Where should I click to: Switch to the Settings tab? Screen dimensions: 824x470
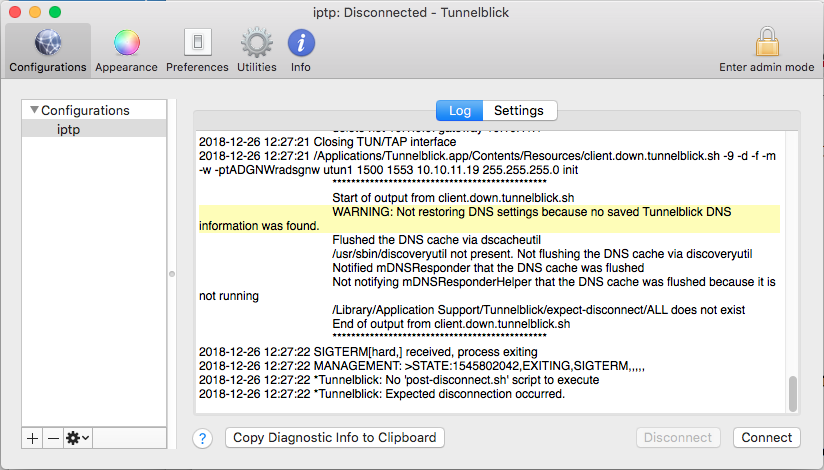click(519, 110)
